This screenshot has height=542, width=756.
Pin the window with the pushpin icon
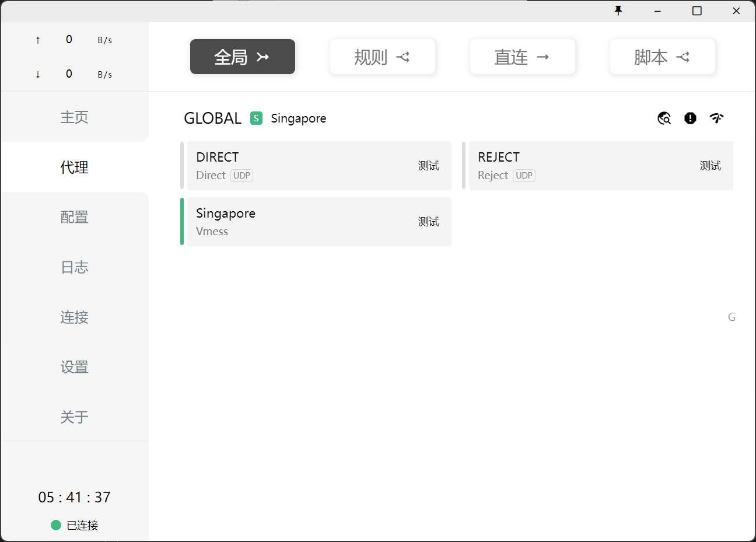[618, 11]
